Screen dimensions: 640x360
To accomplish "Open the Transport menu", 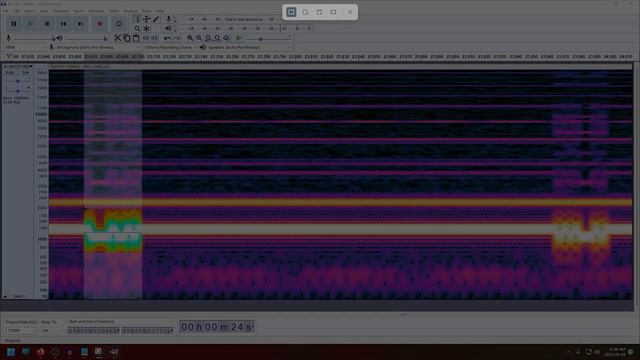I will pos(61,11).
